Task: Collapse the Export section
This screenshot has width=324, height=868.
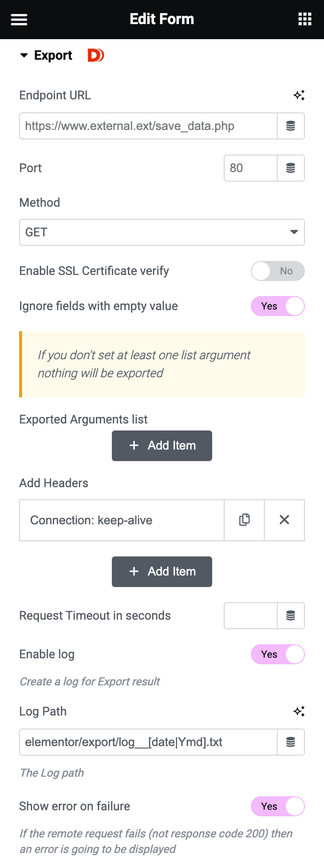Action: [24, 55]
